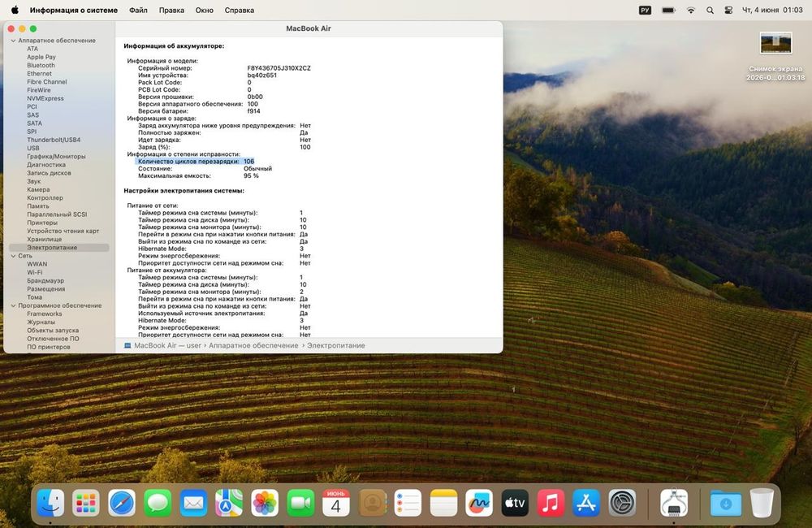The height and width of the screenshot is (528, 812).
Task: Select FireWire in the sidebar
Action: coord(39,90)
